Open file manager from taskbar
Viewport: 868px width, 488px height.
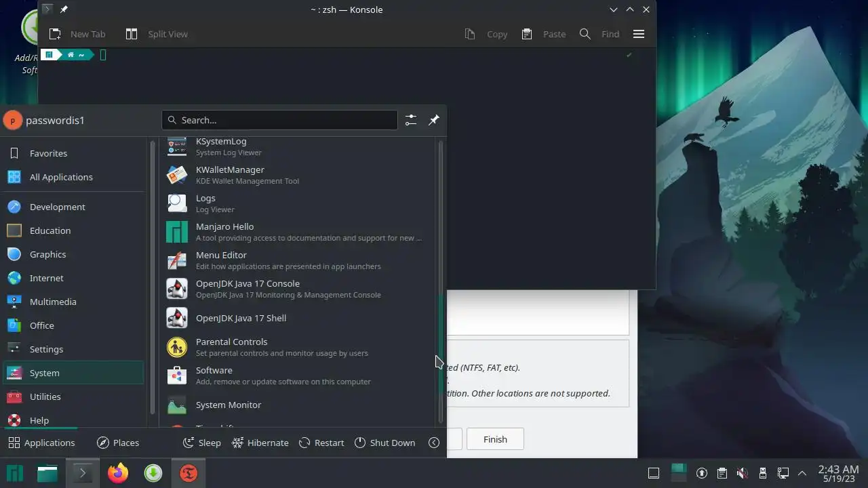(x=47, y=473)
